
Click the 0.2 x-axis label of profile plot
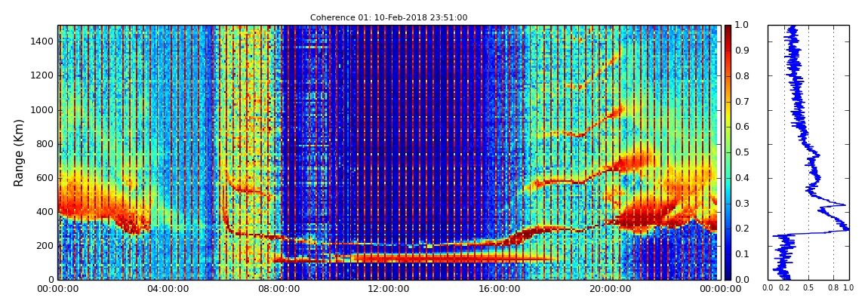coord(785,287)
